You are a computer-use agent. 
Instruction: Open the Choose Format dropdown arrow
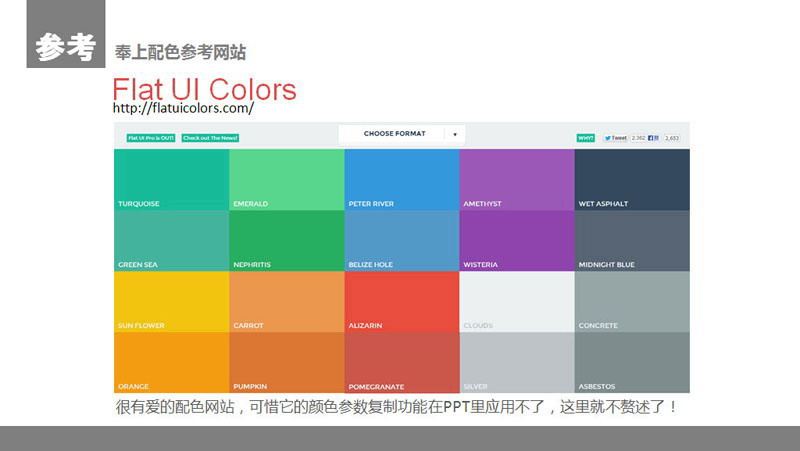[x=455, y=134]
